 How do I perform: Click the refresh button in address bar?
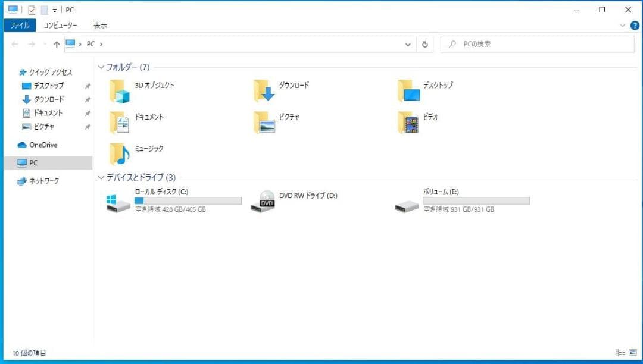pyautogui.click(x=424, y=44)
